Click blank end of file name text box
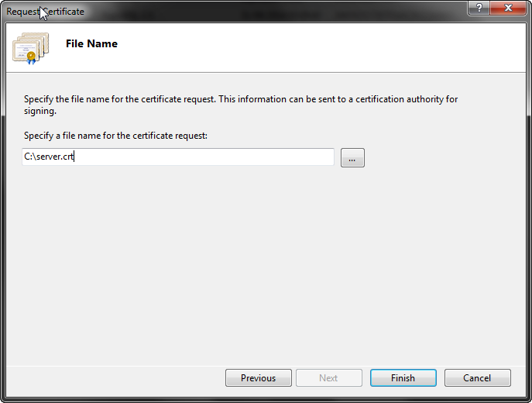 204,157
